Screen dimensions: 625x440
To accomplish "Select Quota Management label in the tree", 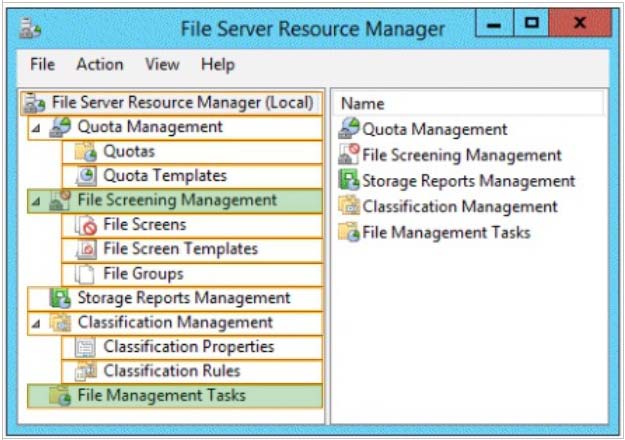I will pyautogui.click(x=150, y=127).
